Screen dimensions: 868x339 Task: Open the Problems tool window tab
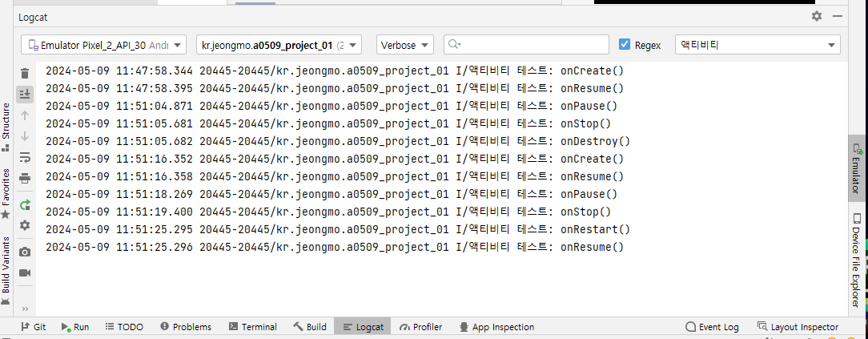point(186,327)
